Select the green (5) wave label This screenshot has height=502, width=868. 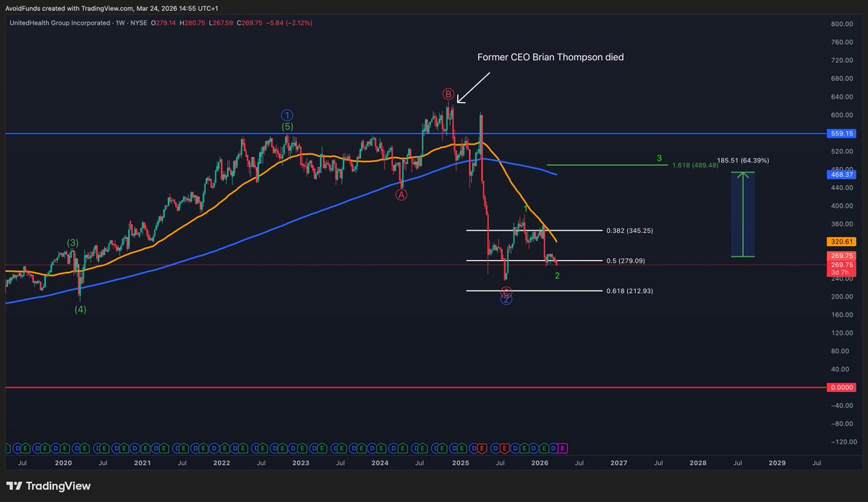coord(287,127)
